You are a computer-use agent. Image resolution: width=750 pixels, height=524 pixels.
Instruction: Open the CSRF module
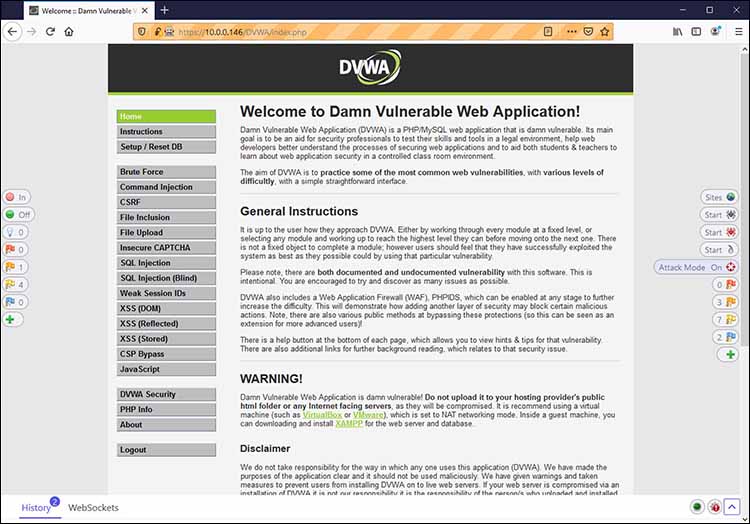click(x=166, y=202)
